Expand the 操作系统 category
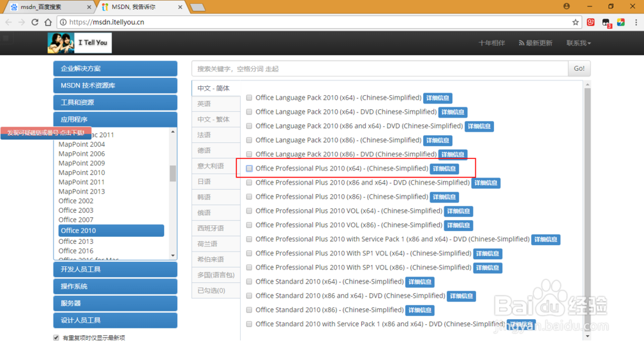 click(115, 286)
